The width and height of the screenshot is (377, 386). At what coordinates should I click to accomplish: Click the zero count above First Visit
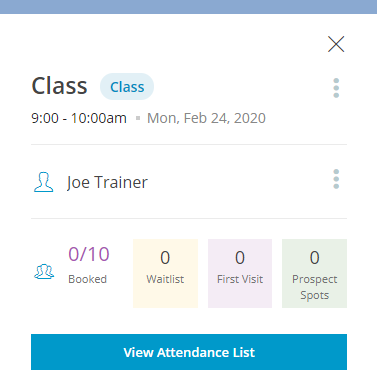coord(240,257)
